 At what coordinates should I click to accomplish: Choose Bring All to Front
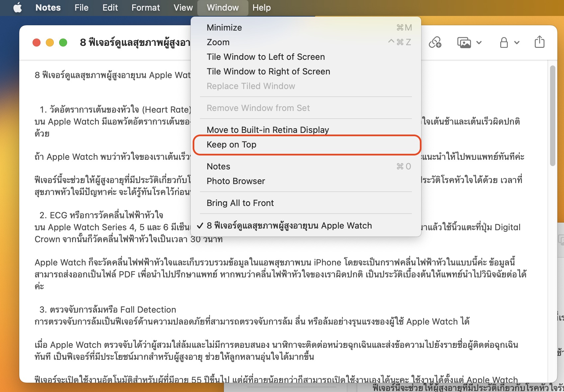[240, 203]
